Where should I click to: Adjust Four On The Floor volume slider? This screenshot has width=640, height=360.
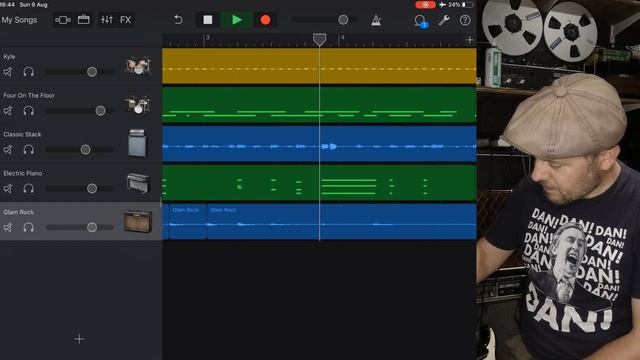[x=80, y=111]
